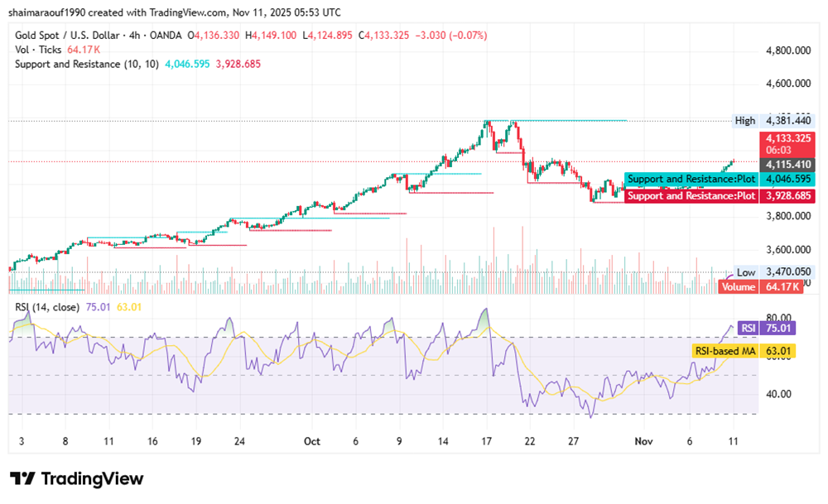828x504 pixels.
Task: Click the 80.00 level on RSI scale
Action: click(779, 316)
